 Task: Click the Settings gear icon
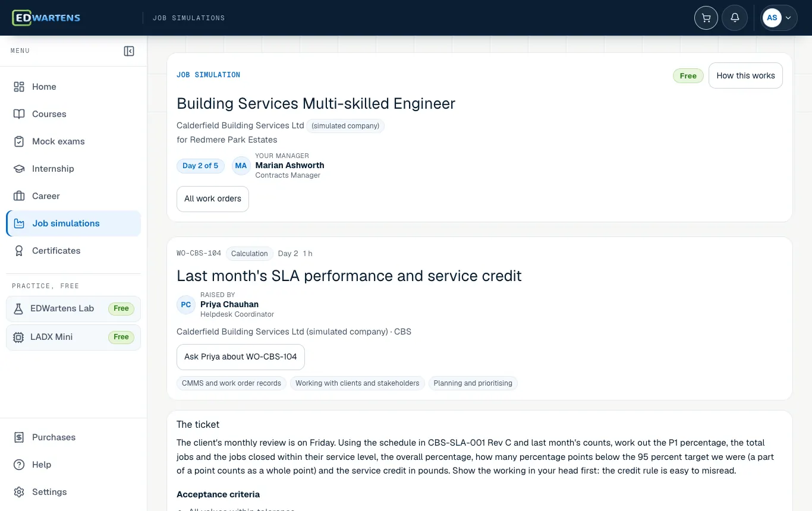pyautogui.click(x=19, y=492)
